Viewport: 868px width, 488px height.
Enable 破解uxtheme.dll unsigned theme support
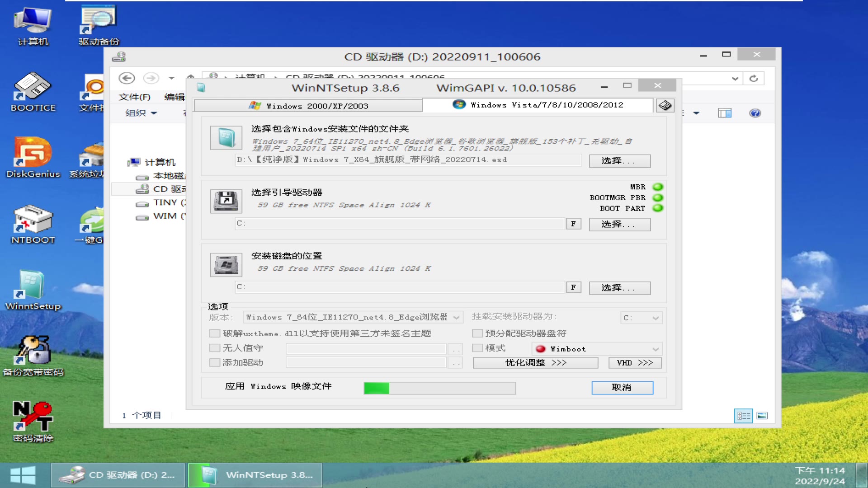point(214,333)
